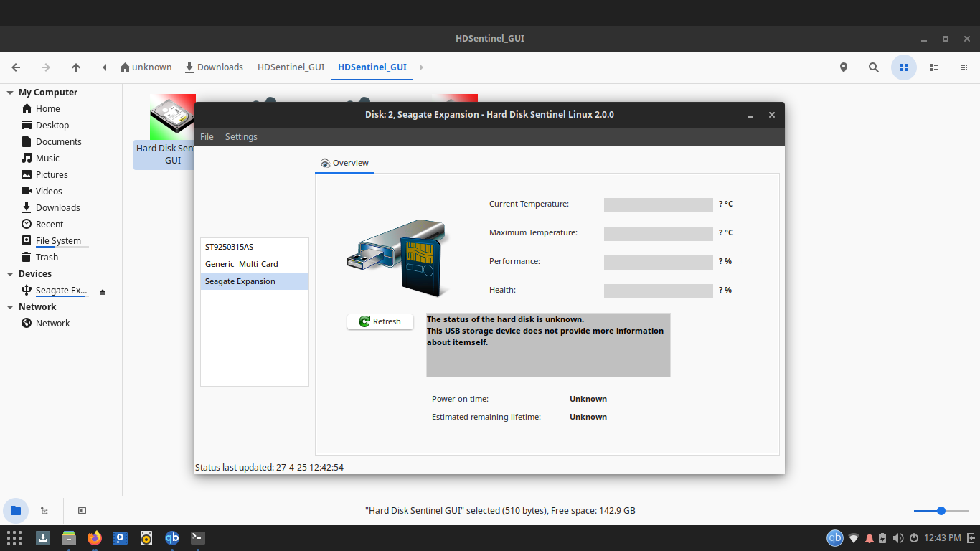
Task: Click the file manager search icon
Action: (x=873, y=67)
